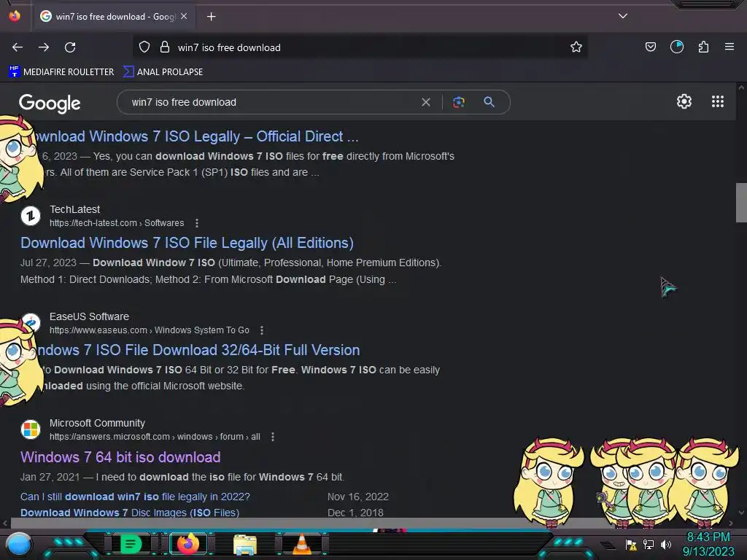Clear the Google search box

pyautogui.click(x=426, y=102)
